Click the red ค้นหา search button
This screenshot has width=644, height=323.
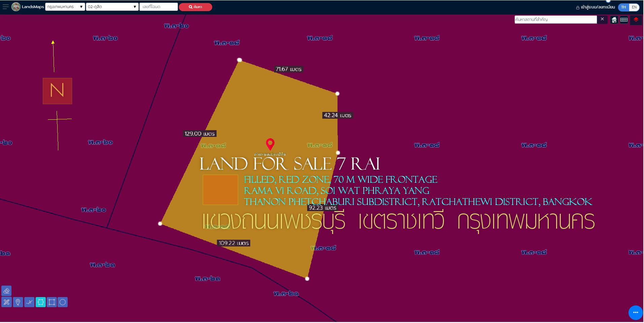click(195, 7)
